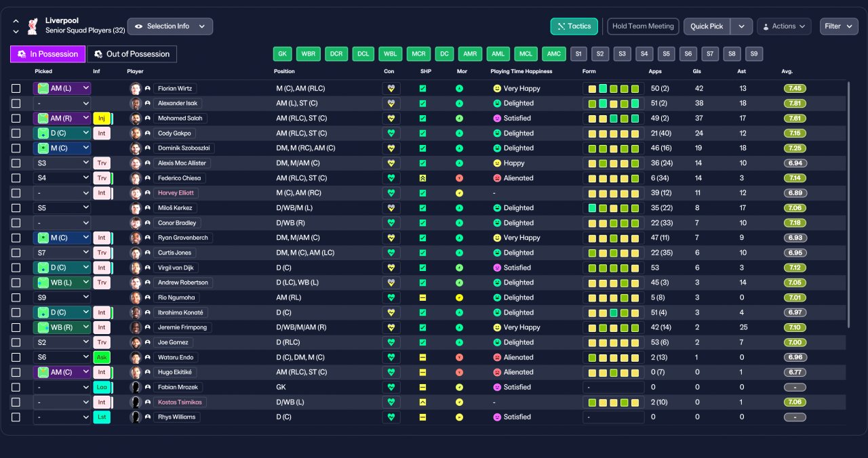Click Florian Wirtz's condition heart icon
This screenshot has height=458, width=868.
(391, 89)
